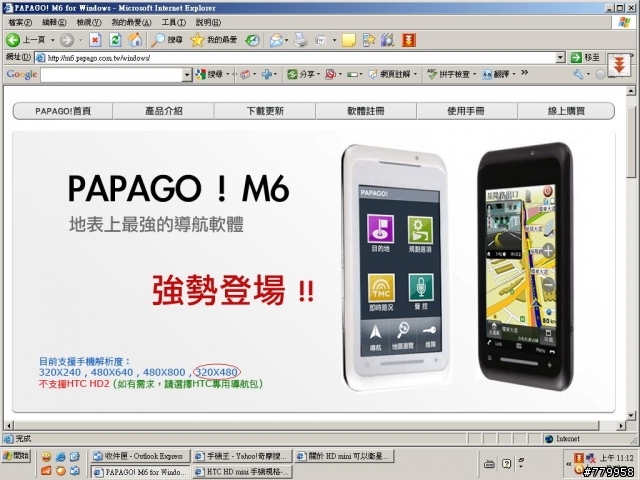Viewport: 640px width, 480px height.
Task: Open the Mail icon dropdown arrow
Action: [x=287, y=40]
